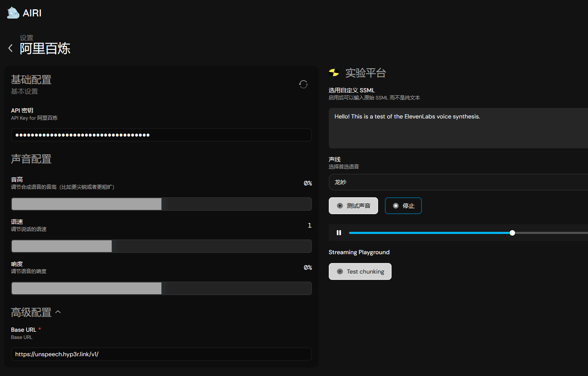Click the 实验平台 heading text

click(x=366, y=73)
